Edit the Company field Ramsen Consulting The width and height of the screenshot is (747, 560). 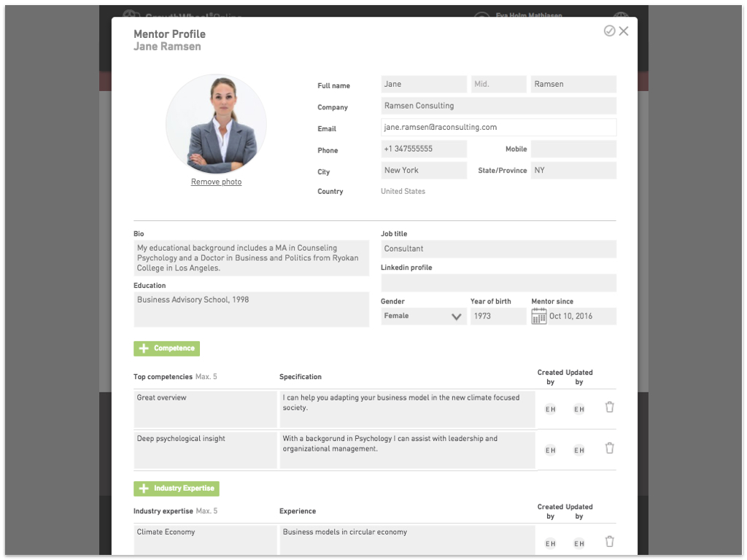(x=499, y=106)
